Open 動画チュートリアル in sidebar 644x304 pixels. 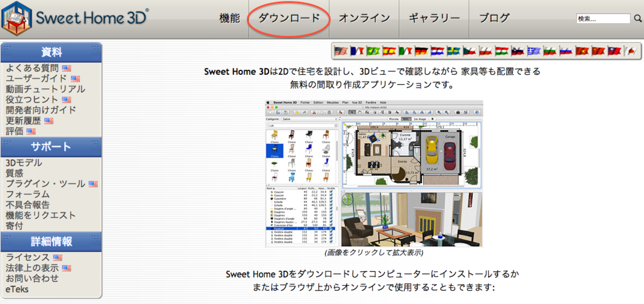[x=45, y=89]
